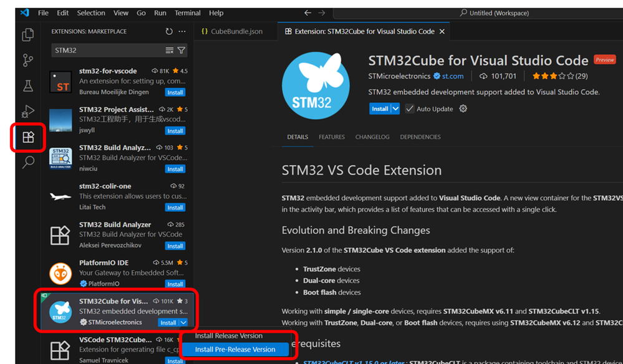The height and width of the screenshot is (364, 623).
Task: Open the Explorer view in activity bar
Action: pyautogui.click(x=28, y=34)
